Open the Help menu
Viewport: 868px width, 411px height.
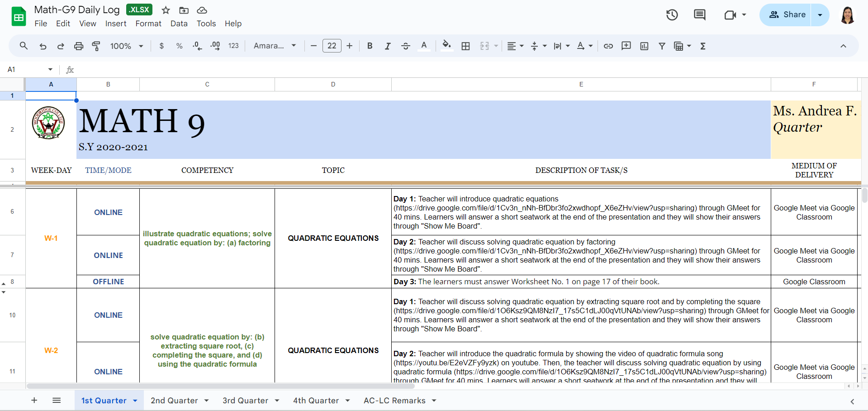coord(233,24)
